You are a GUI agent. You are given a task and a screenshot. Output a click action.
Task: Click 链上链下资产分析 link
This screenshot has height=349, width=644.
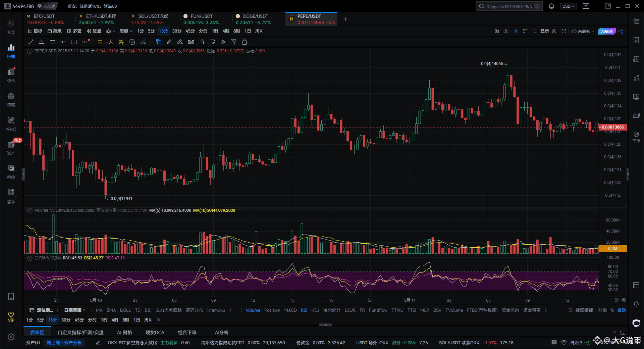(x=64, y=343)
